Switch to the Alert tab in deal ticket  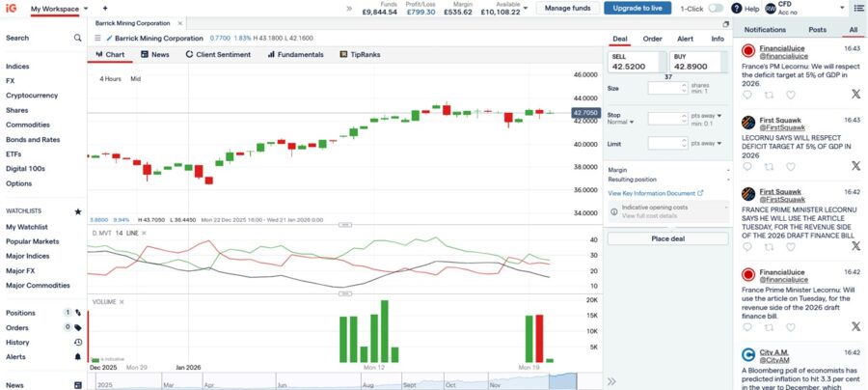pyautogui.click(x=686, y=39)
